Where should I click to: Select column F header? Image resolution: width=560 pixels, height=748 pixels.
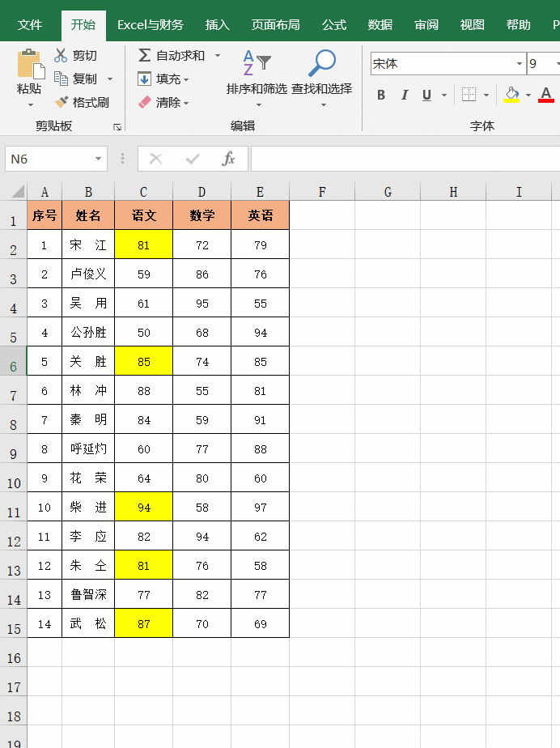click(x=322, y=192)
